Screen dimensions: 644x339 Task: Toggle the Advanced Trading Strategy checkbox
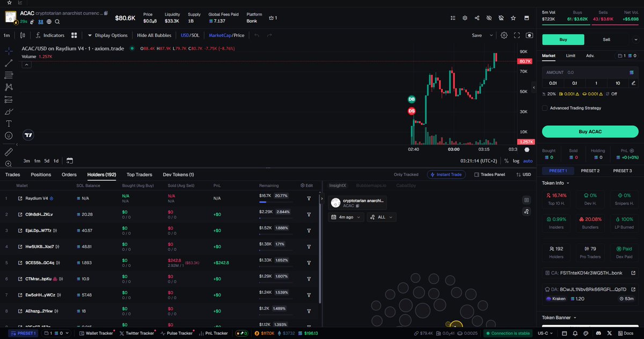coord(545,108)
